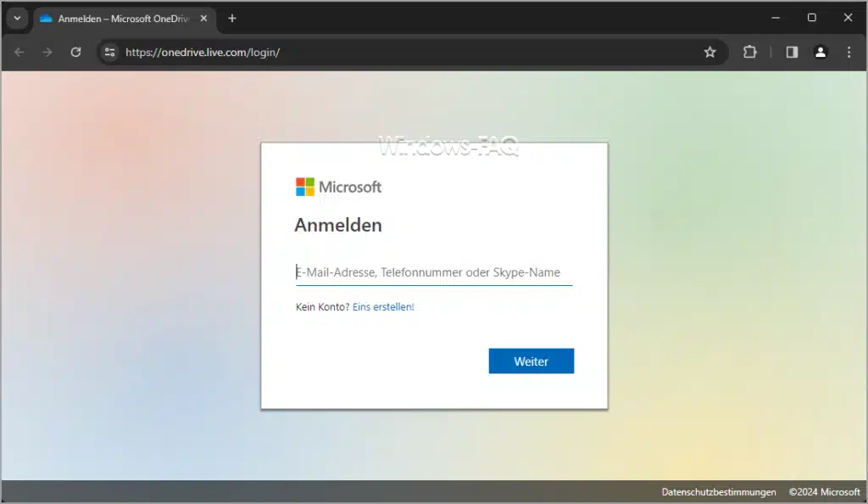868x504 pixels.
Task: Go back to previous page
Action: (19, 52)
